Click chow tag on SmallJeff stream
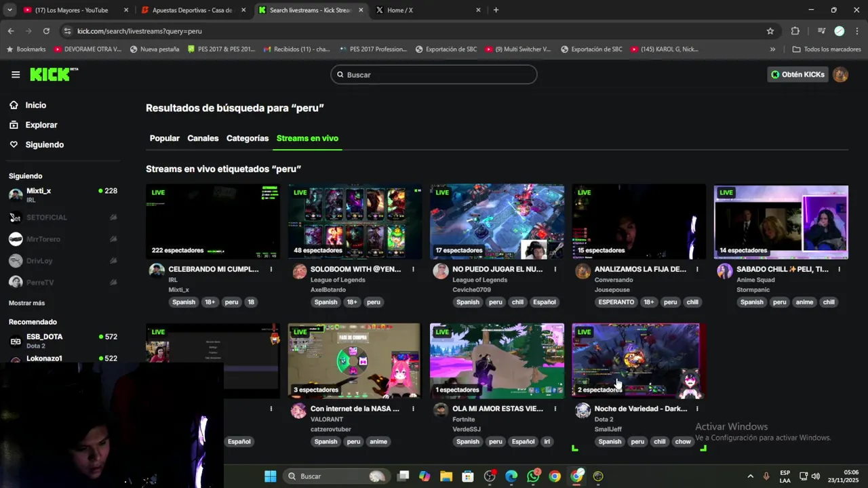Screen dimensions: 868x488 pos(683,442)
